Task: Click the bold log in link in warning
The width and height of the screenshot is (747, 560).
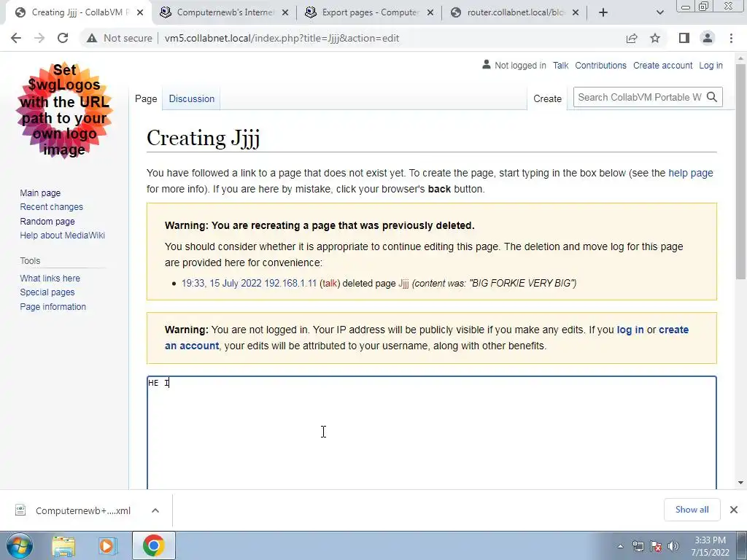Action: coord(630,330)
